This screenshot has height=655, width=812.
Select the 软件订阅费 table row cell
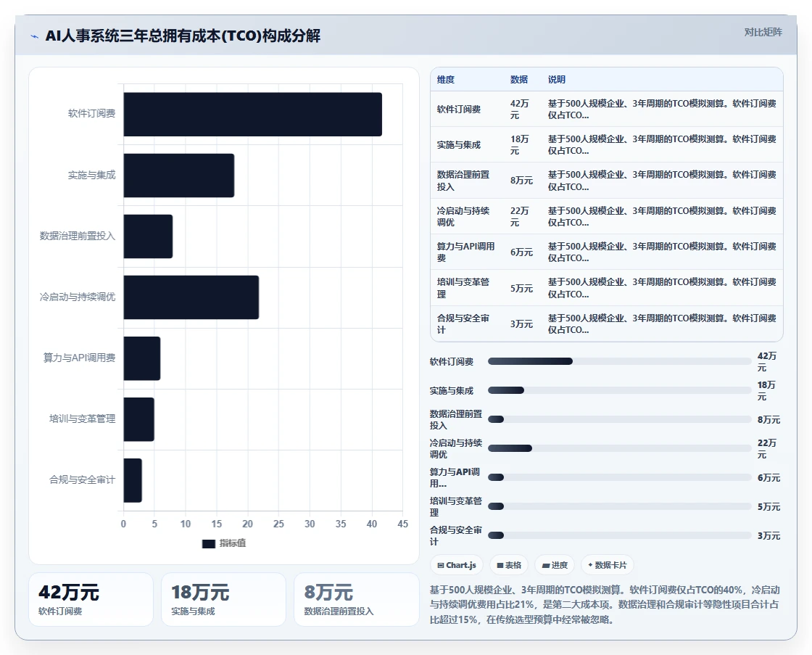[x=458, y=110]
